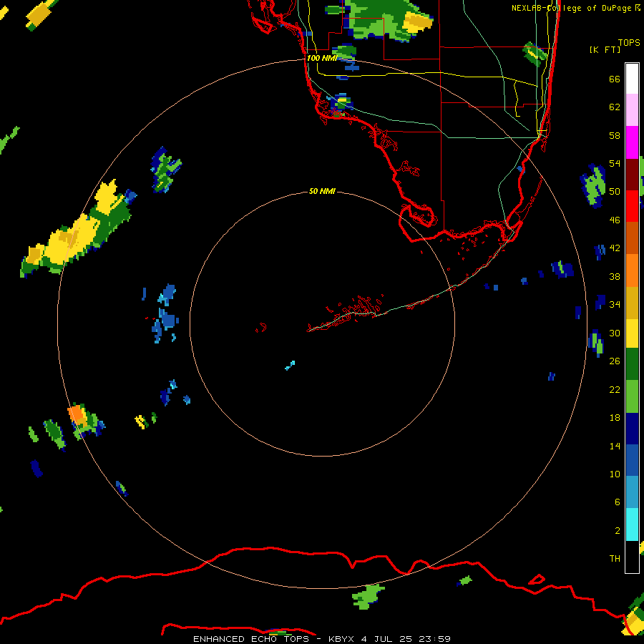Click the 46 value on the legend
This screenshot has width=644, height=644.
pos(615,220)
